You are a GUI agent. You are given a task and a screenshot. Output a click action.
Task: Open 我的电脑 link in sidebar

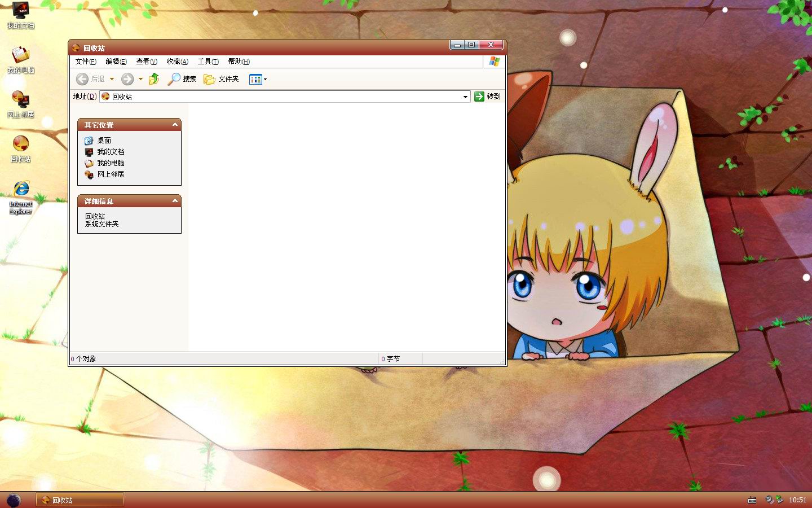pyautogui.click(x=111, y=163)
